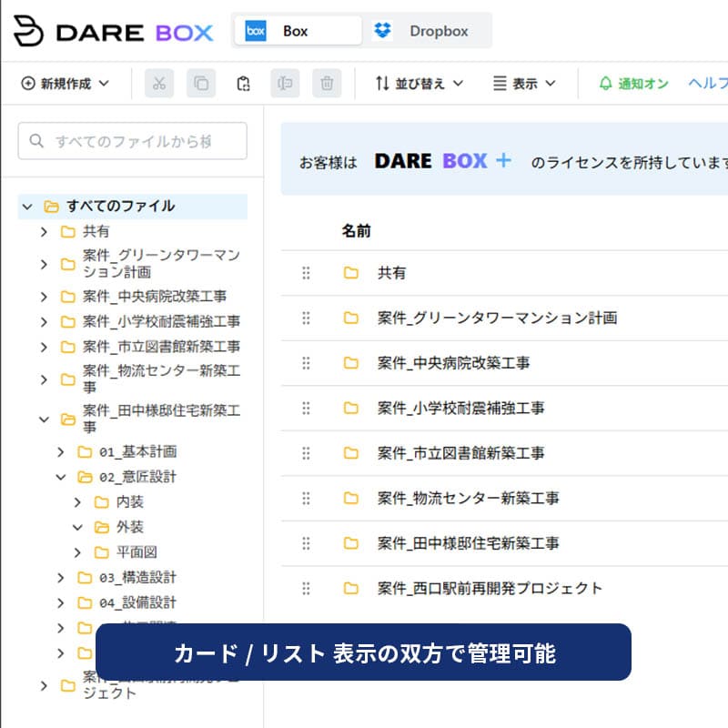Image resolution: width=728 pixels, height=728 pixels.
Task: Click drag handle beside 共有 row
Action: click(306, 273)
